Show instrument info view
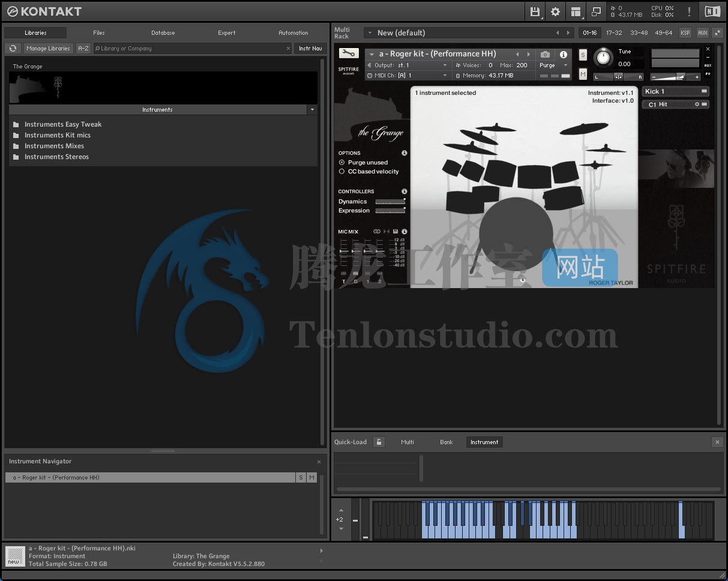The width and height of the screenshot is (728, 581). pos(563,55)
